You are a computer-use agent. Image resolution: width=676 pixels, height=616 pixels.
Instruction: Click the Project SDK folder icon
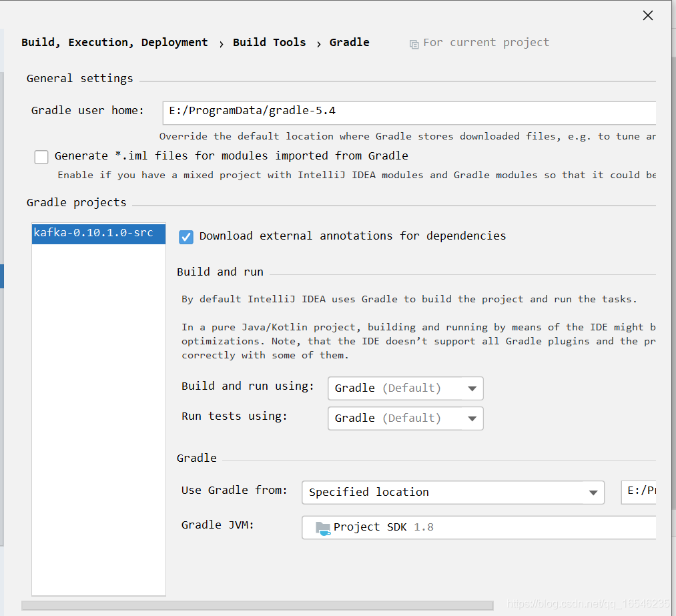pos(323,528)
